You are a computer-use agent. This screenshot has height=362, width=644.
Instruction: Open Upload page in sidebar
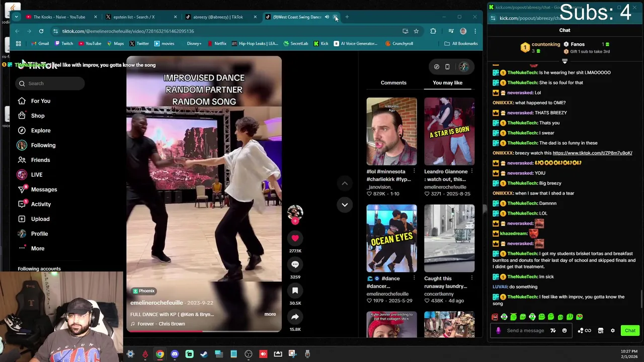34,219
